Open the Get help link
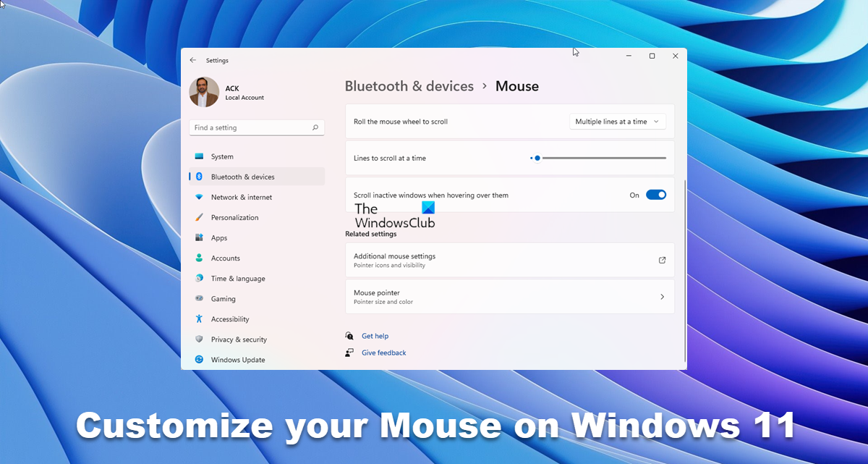 (x=375, y=336)
